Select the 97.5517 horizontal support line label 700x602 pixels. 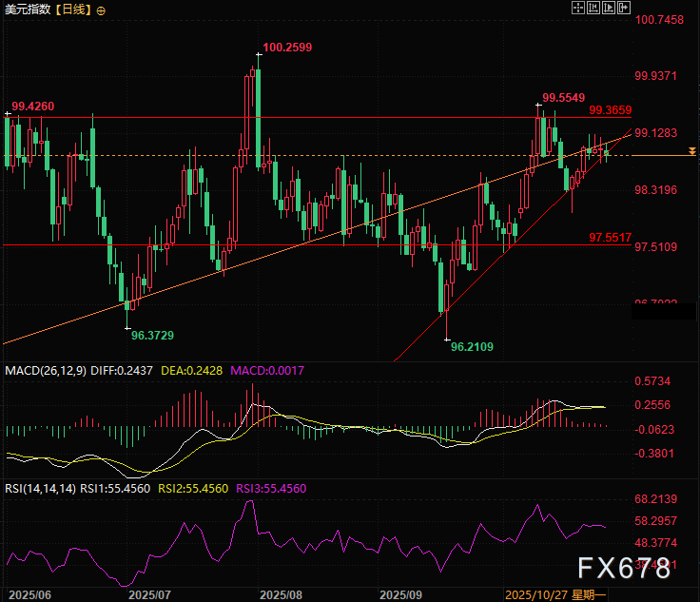click(x=611, y=237)
